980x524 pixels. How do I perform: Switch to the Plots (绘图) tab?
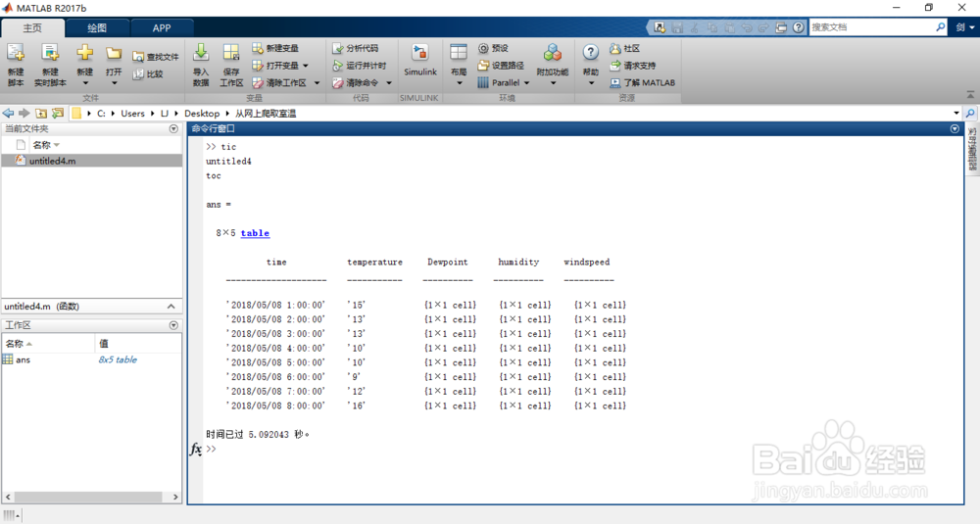pos(97,28)
